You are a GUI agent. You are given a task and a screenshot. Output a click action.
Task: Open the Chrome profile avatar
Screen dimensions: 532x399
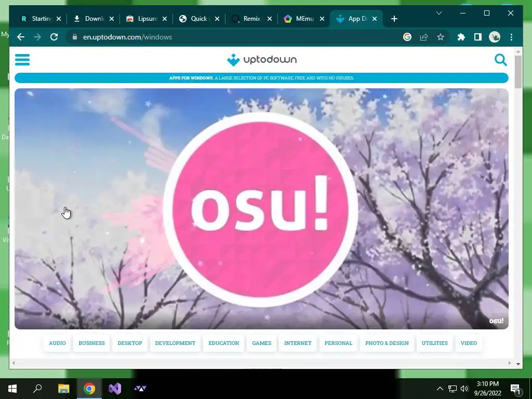[495, 37]
